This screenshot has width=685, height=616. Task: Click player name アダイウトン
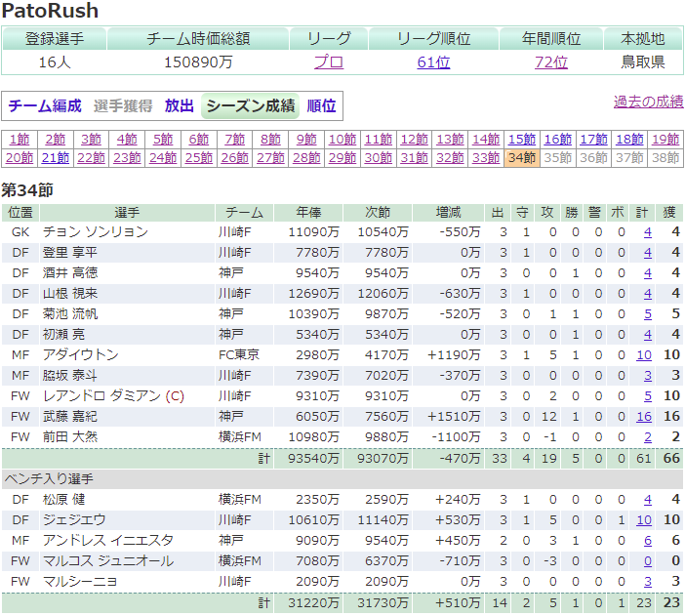80,355
